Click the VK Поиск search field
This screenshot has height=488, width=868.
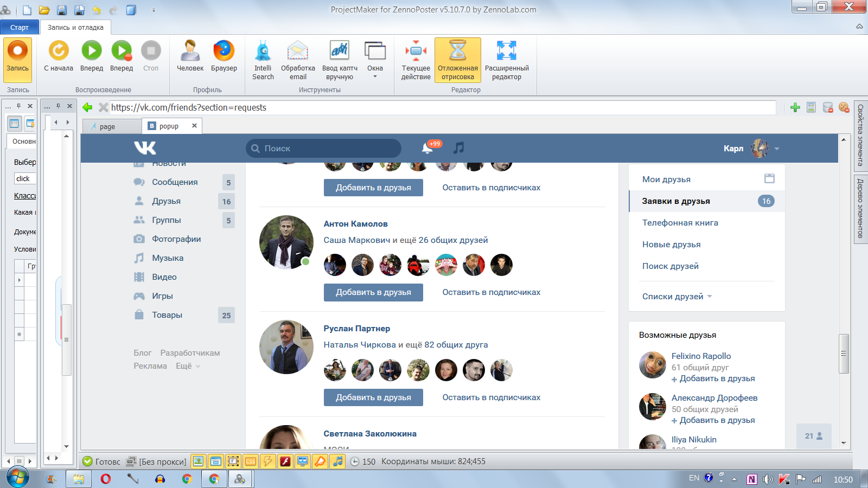pos(324,148)
